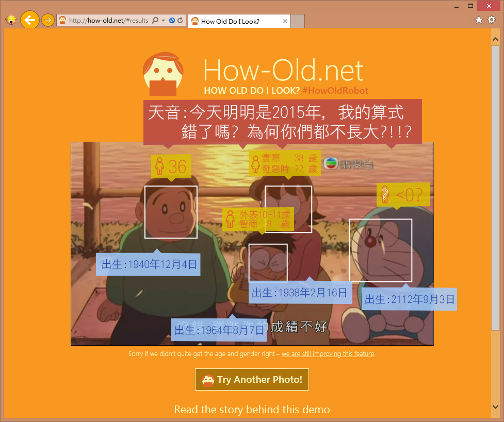Click the scrollbar down arrow
504x422 pixels.
[x=495, y=407]
